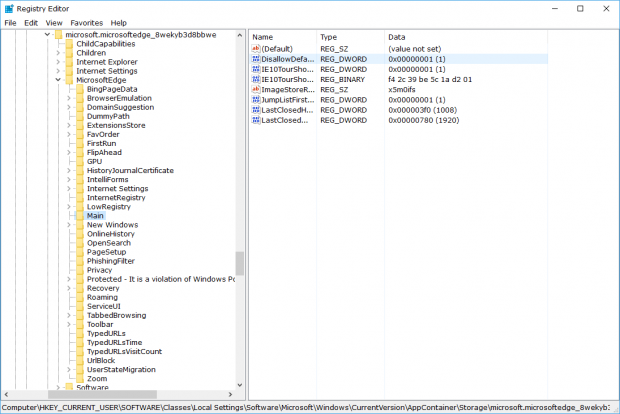Collapse the MicrosoftEdge tree node
Image resolution: width=620 pixels, height=414 pixels.
58,80
